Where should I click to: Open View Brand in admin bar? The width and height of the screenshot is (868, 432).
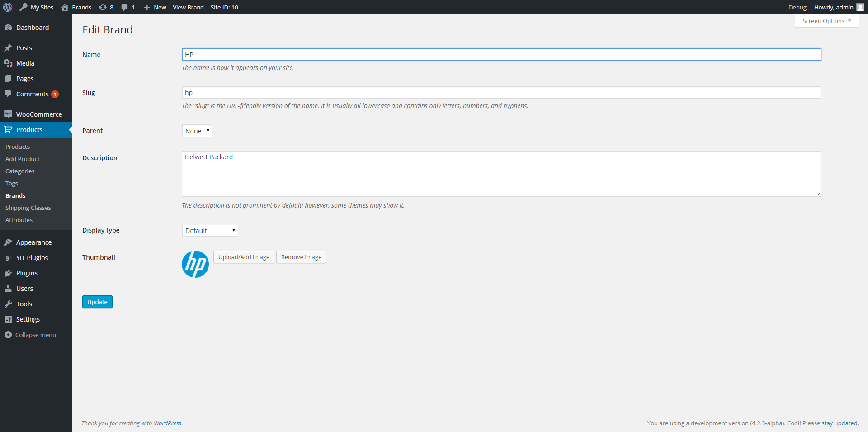188,7
